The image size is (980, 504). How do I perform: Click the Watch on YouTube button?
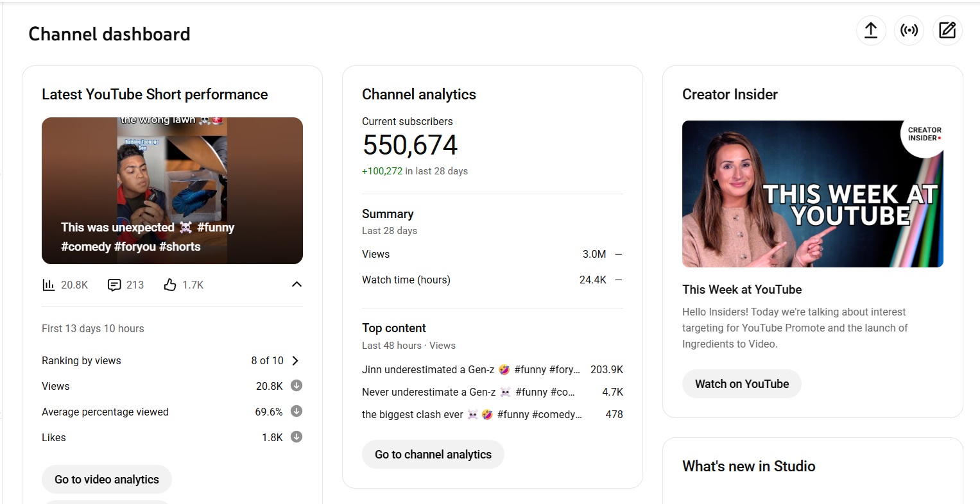(x=741, y=384)
